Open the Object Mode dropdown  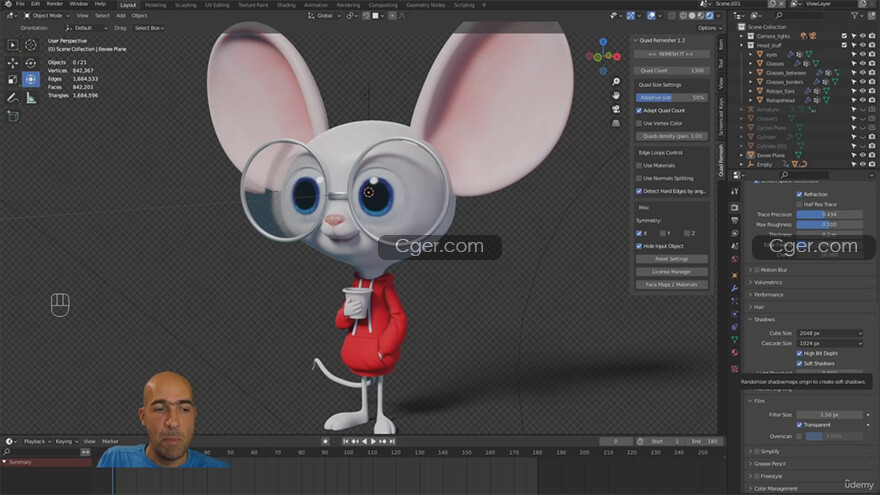click(x=47, y=16)
